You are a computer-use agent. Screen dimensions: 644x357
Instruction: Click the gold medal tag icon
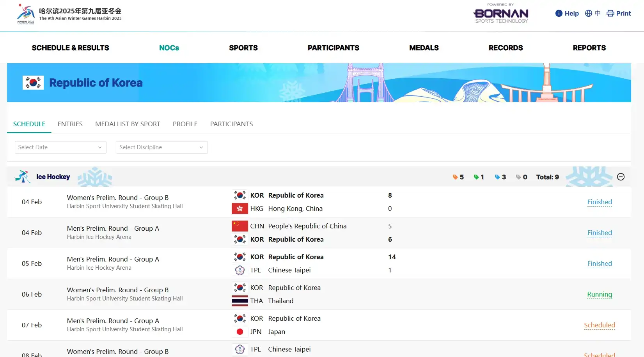[x=455, y=177]
